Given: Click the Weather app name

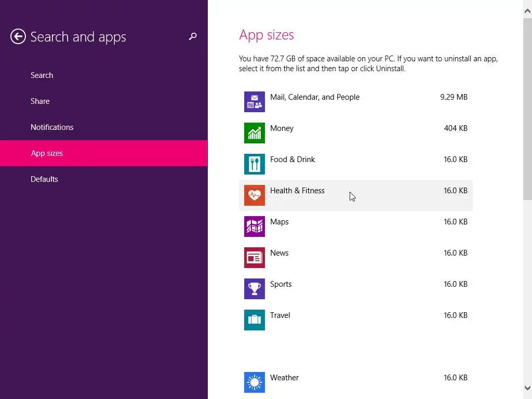Looking at the screenshot, I should (x=284, y=378).
